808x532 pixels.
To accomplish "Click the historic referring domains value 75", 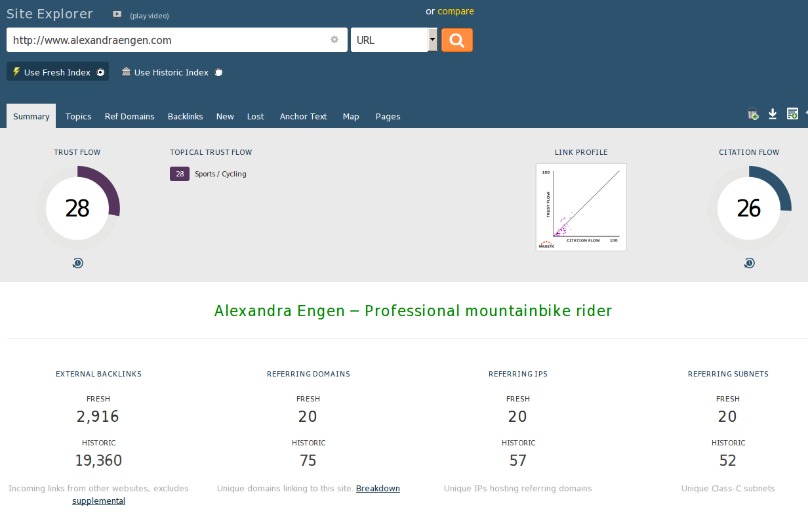I will click(308, 460).
